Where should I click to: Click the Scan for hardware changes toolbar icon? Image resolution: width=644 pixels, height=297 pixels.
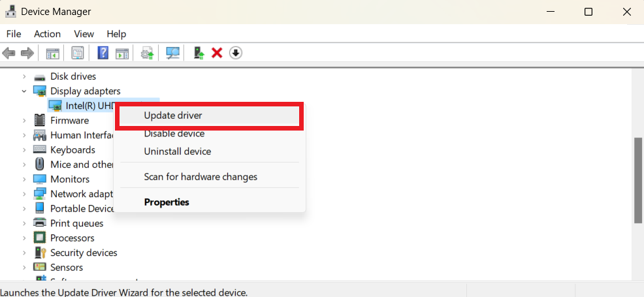pos(173,53)
